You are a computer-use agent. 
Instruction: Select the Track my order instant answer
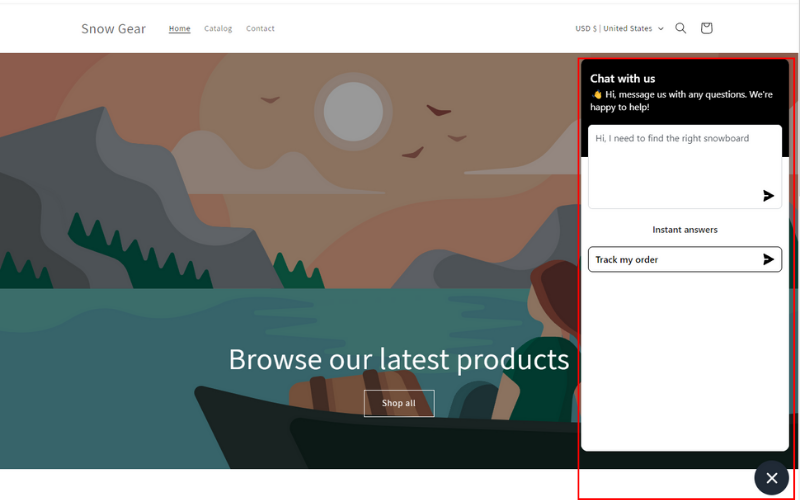[685, 259]
